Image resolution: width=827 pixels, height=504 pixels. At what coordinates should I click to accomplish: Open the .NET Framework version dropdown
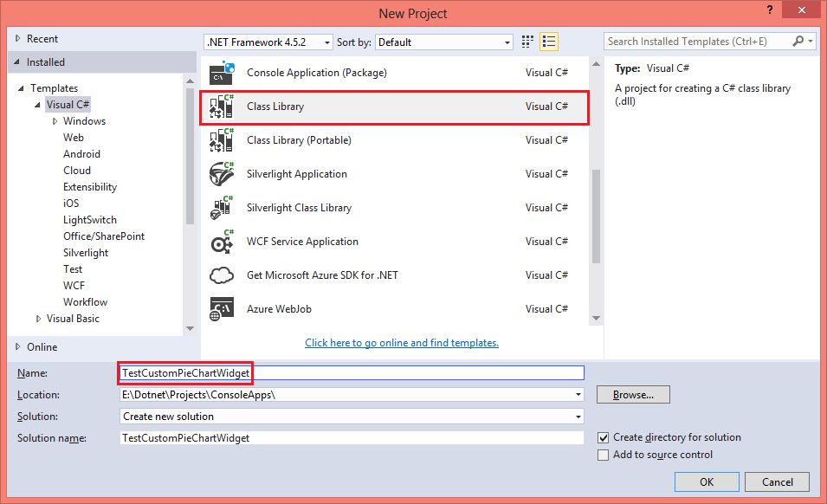coord(268,42)
